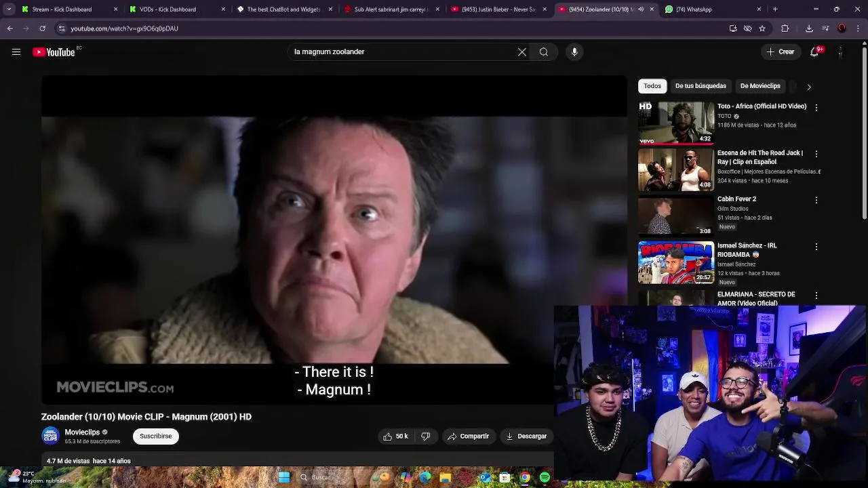Viewport: 868px width, 488px height.
Task: Open Copilot from taskbar
Action: tap(406, 478)
